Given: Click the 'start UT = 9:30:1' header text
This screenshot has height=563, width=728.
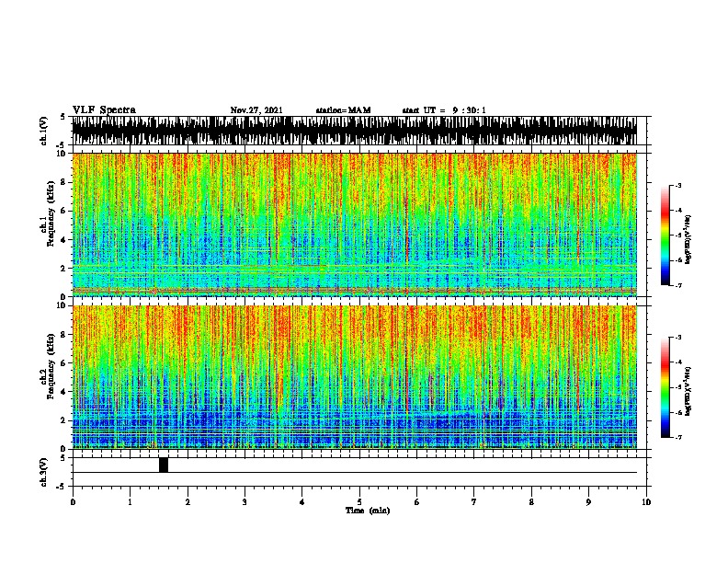Looking at the screenshot, I should pos(444,110).
